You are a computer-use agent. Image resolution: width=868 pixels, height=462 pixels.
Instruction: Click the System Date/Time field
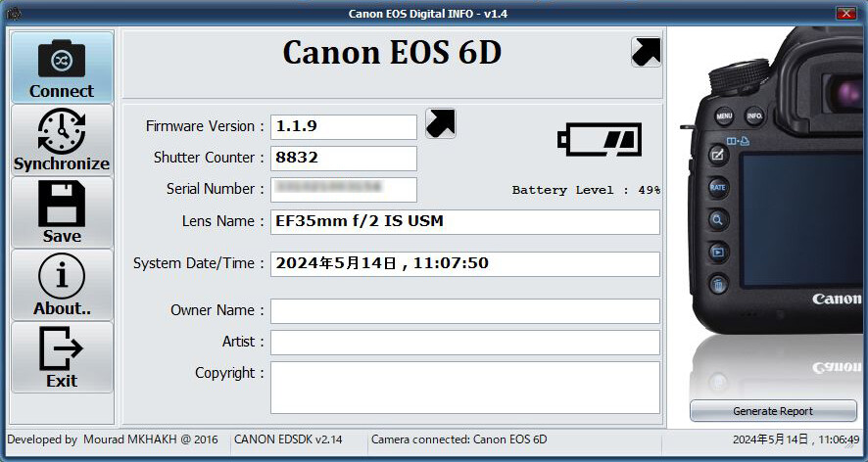(465, 264)
